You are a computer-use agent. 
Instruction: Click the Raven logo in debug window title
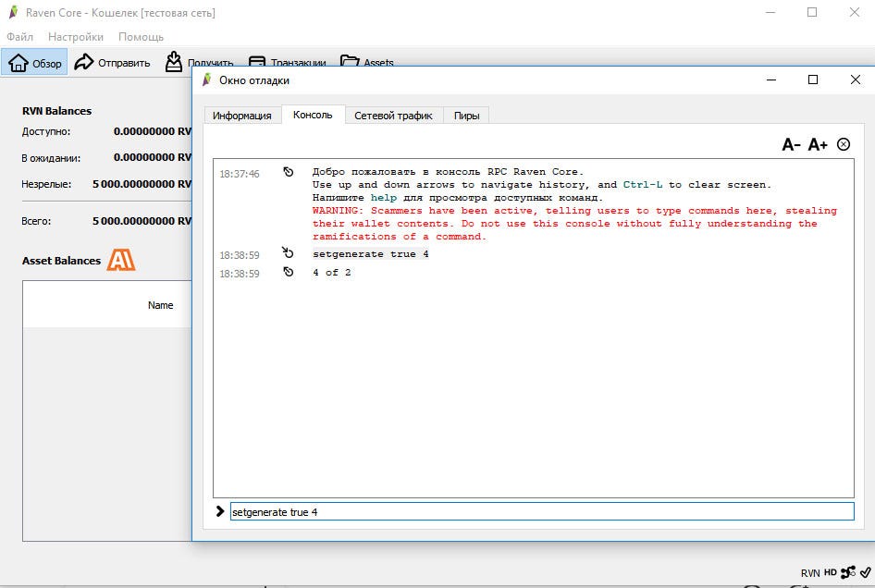207,80
